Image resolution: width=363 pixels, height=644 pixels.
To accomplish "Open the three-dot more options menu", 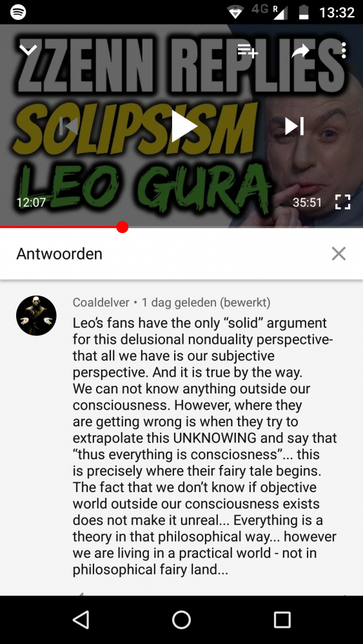I will [x=344, y=50].
